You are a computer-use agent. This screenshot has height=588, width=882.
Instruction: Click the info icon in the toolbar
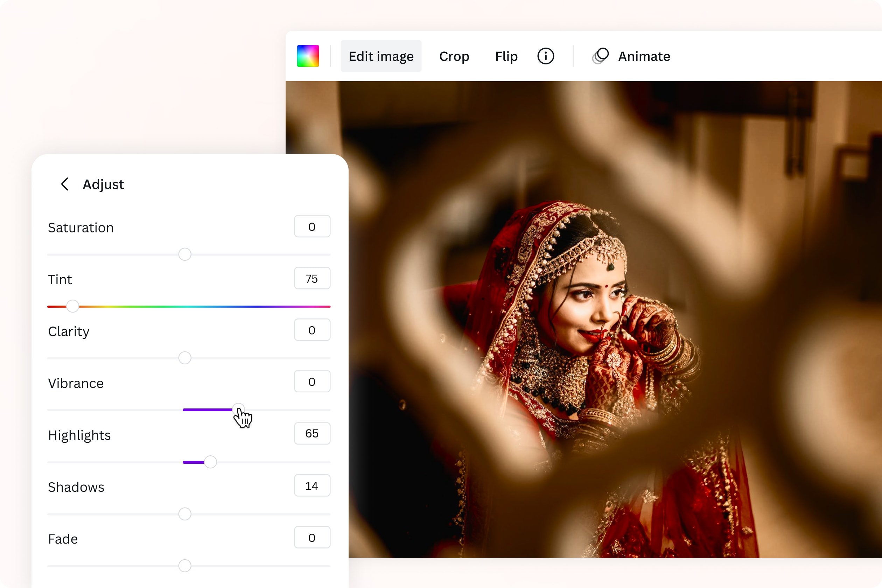pyautogui.click(x=546, y=56)
